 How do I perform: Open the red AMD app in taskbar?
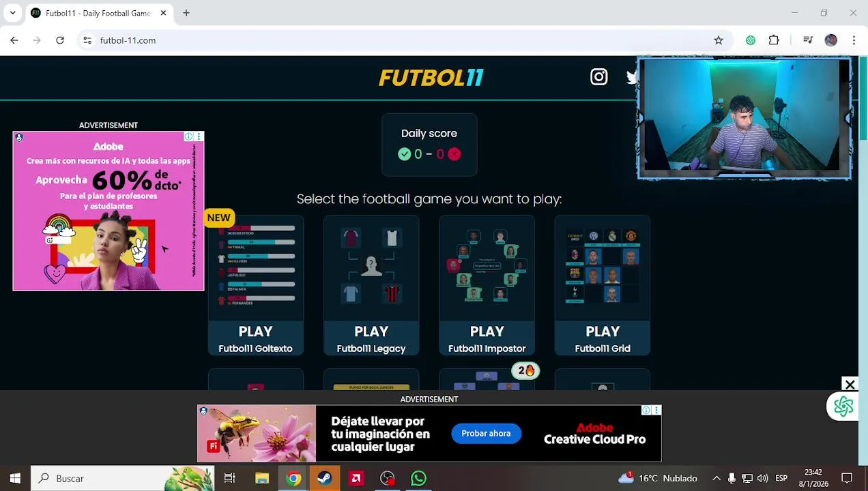(356, 479)
